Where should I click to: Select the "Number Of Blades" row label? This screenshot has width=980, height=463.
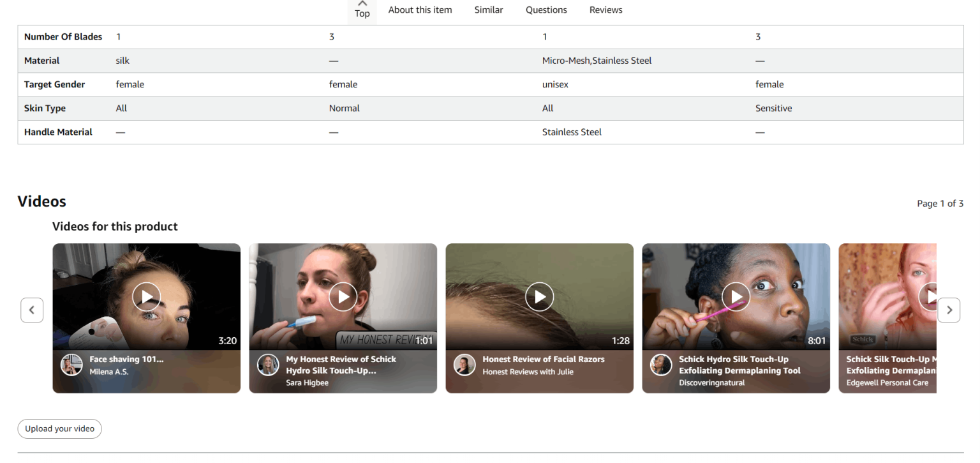tap(63, 37)
